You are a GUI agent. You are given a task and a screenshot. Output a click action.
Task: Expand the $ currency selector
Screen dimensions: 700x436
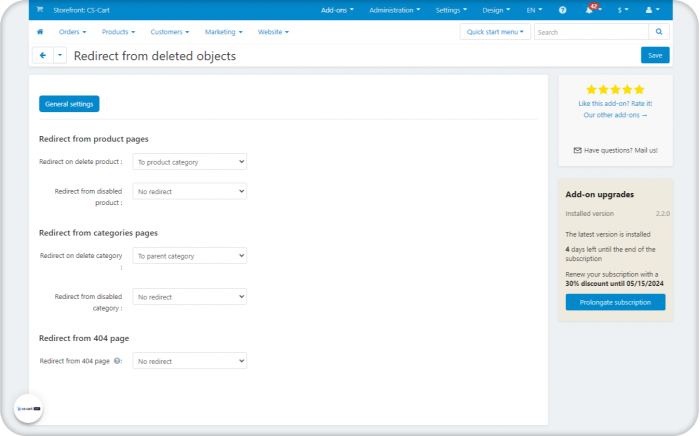pos(623,10)
